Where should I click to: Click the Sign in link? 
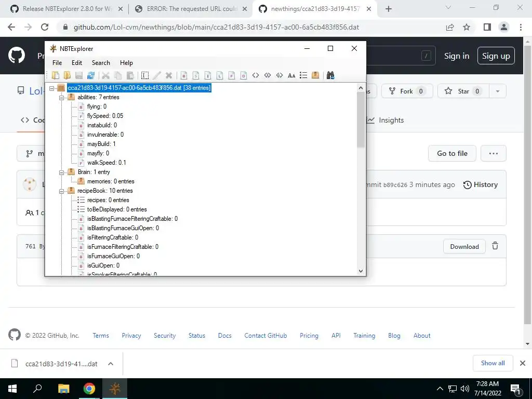click(457, 56)
